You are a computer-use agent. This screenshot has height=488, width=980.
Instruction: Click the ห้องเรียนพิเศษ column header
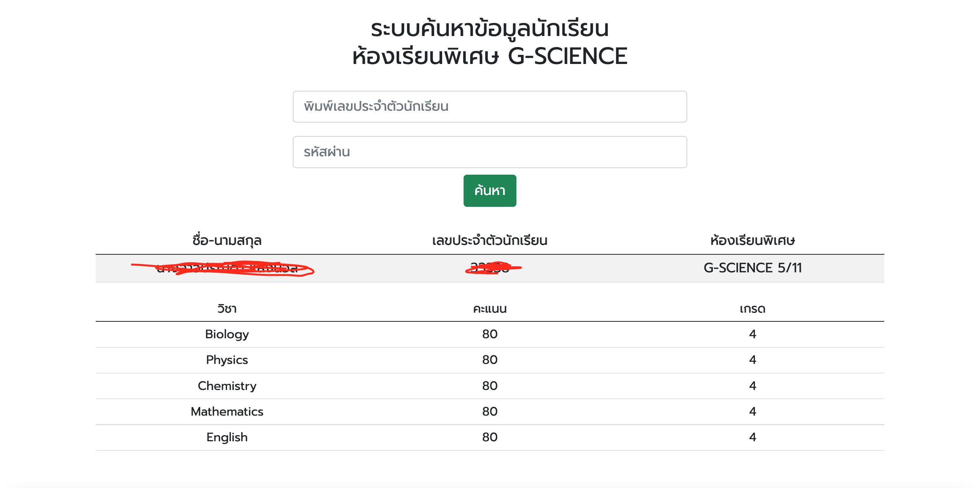pyautogui.click(x=752, y=241)
